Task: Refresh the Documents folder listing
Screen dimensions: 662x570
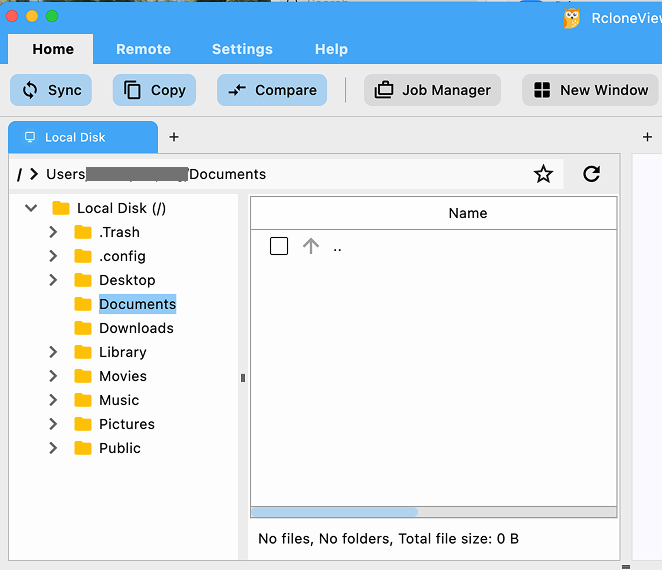Action: click(591, 174)
